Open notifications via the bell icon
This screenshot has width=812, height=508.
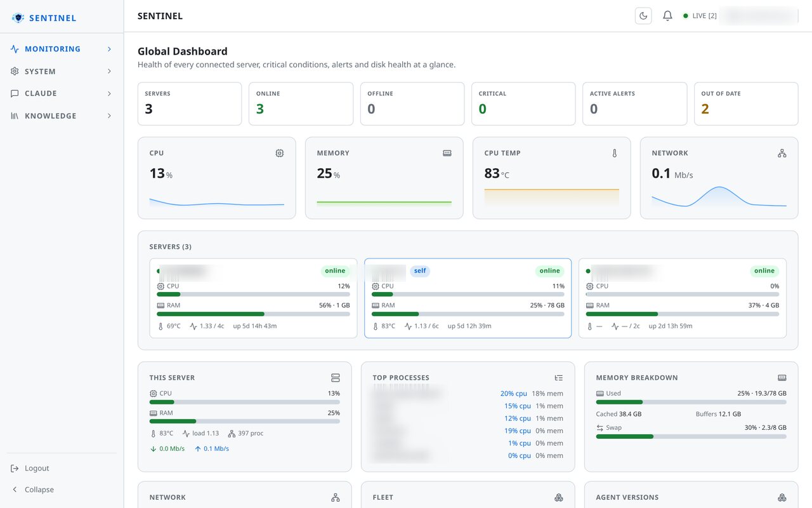coord(667,16)
